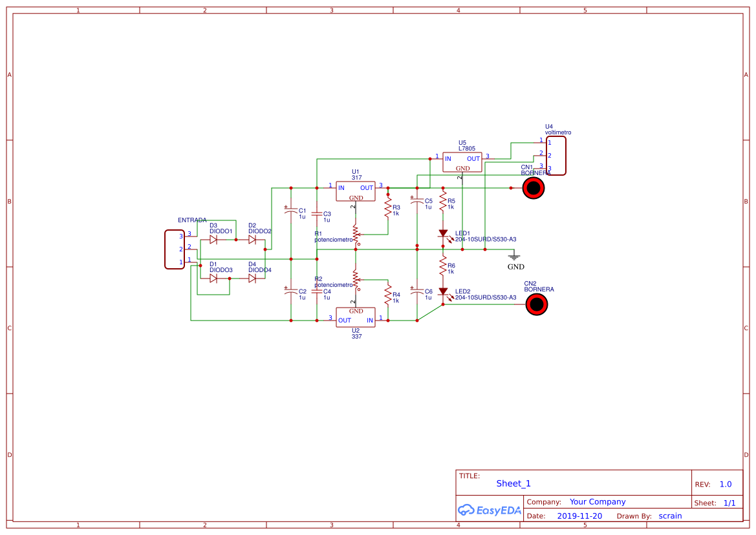Viewport: 756px width, 535px height.
Task: Select the date 2019-11-20 field
Action: 579,516
